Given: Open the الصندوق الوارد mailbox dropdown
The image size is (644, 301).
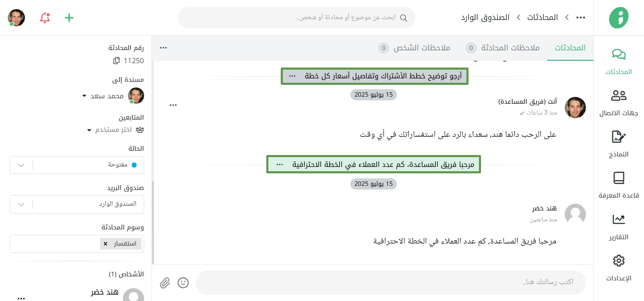Looking at the screenshot, I should 77,204.
